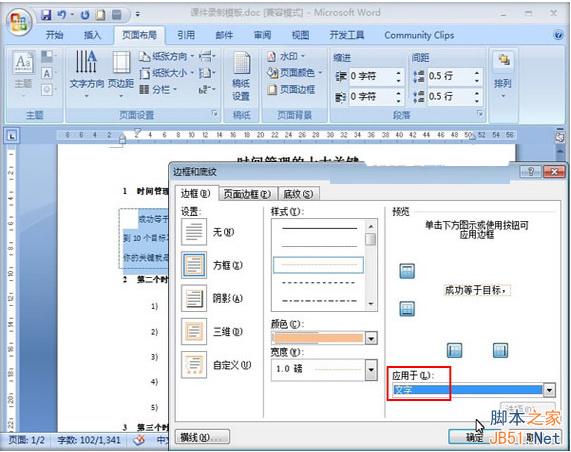Open the Shading (底纹) dialog tab
571x452 pixels.
coord(299,194)
